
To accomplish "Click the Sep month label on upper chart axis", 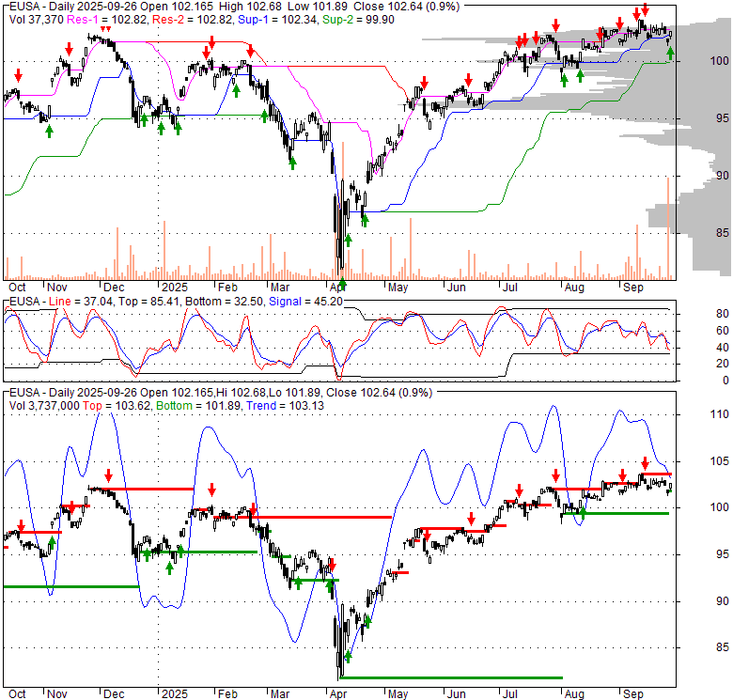I will (633, 288).
